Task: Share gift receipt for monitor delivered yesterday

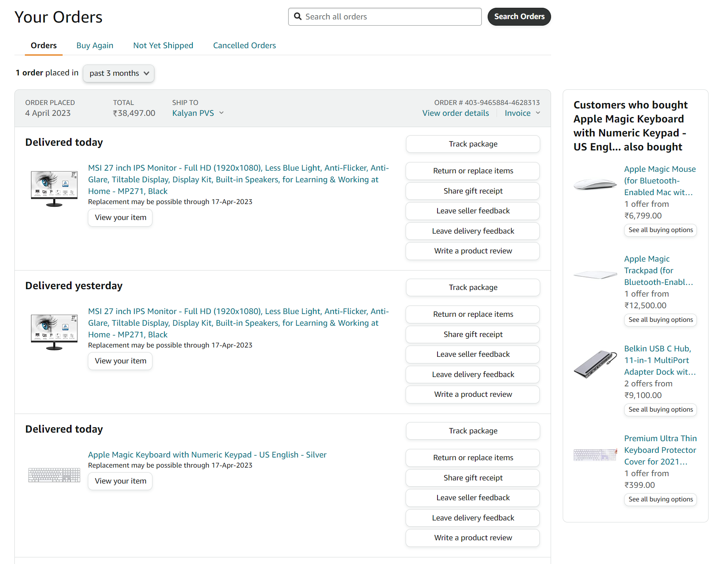Action: point(473,334)
